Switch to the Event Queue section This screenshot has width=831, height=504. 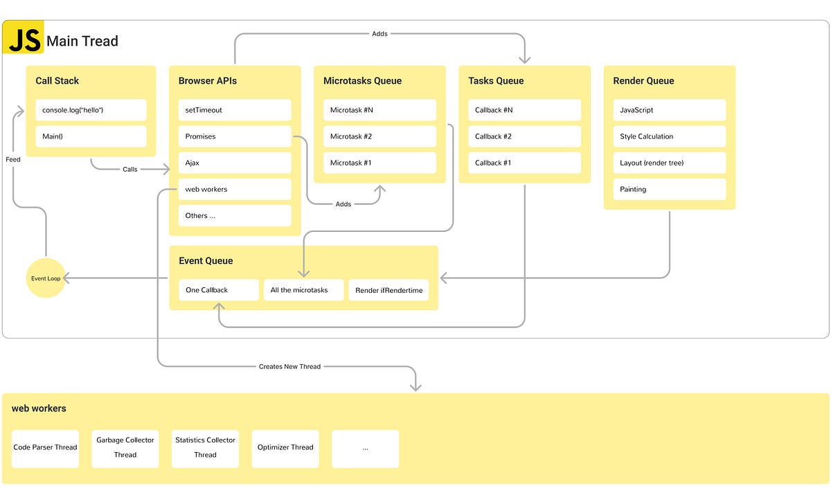pos(206,261)
